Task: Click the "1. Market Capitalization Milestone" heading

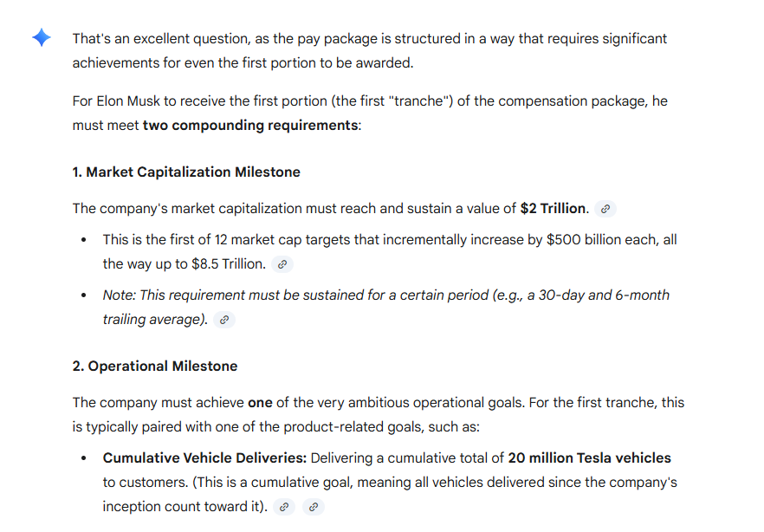Action: [186, 172]
